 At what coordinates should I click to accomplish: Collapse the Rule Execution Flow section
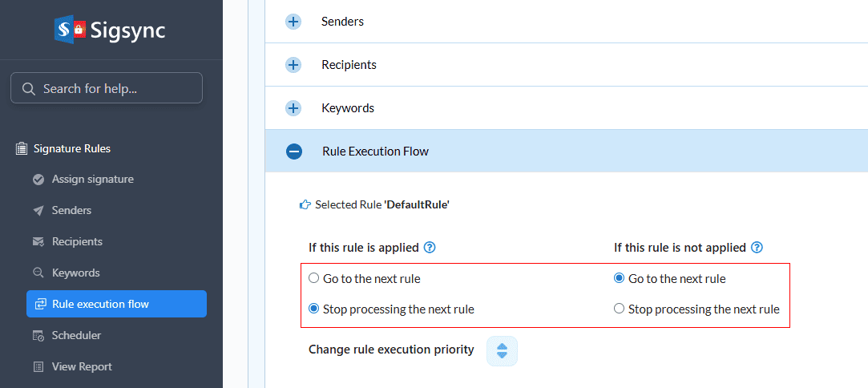[294, 151]
